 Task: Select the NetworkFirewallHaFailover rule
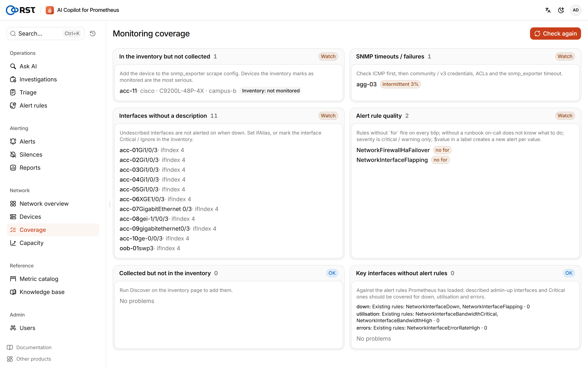393,150
